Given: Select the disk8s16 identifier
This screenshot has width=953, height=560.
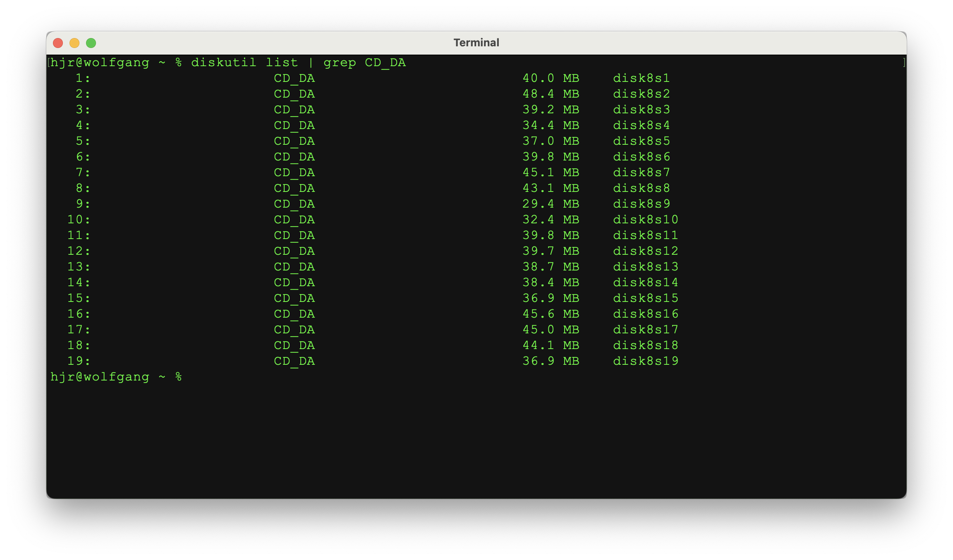Looking at the screenshot, I should point(645,314).
